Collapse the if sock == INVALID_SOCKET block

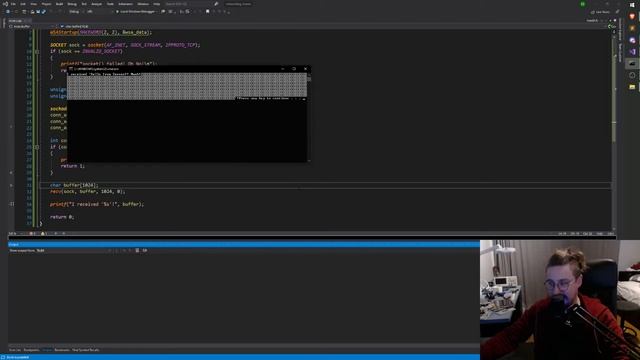pyautogui.click(x=37, y=51)
